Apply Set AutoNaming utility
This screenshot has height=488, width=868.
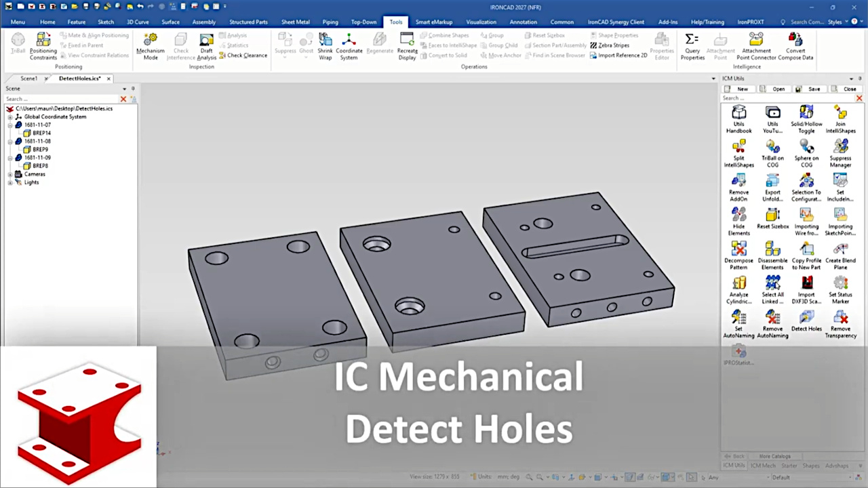coord(738,324)
